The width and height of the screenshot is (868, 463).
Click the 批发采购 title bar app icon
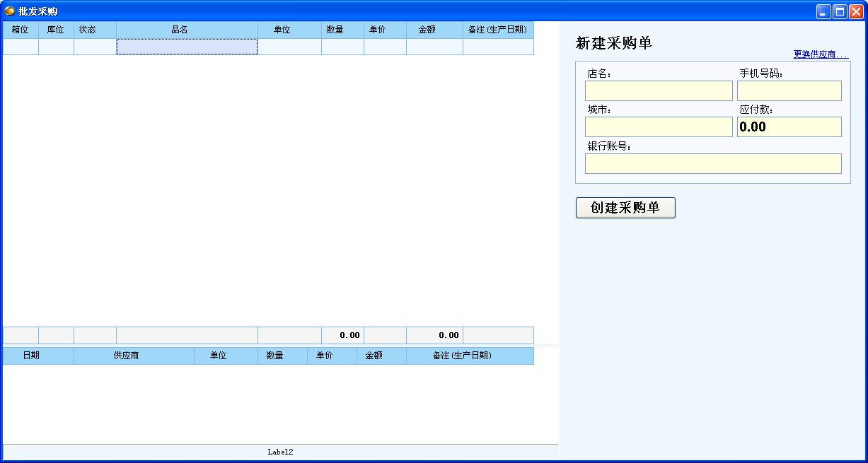click(x=10, y=11)
